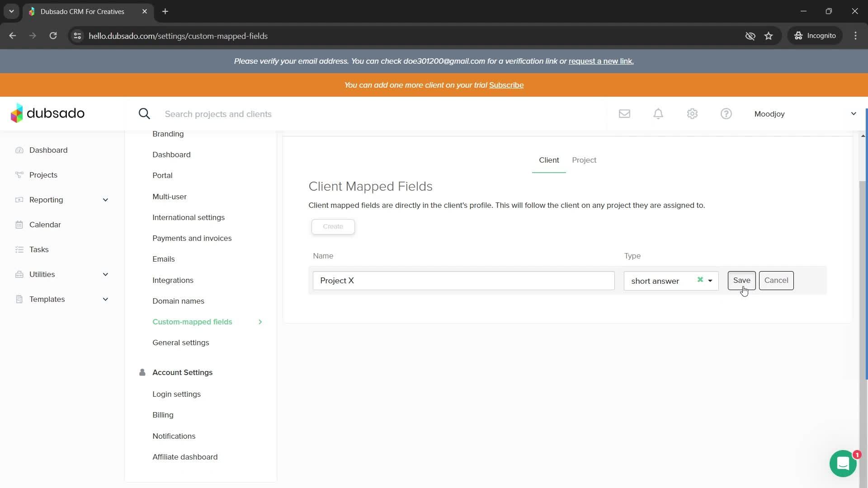Open the help question mark icon
Image resolution: width=868 pixels, height=488 pixels.
[x=726, y=114]
